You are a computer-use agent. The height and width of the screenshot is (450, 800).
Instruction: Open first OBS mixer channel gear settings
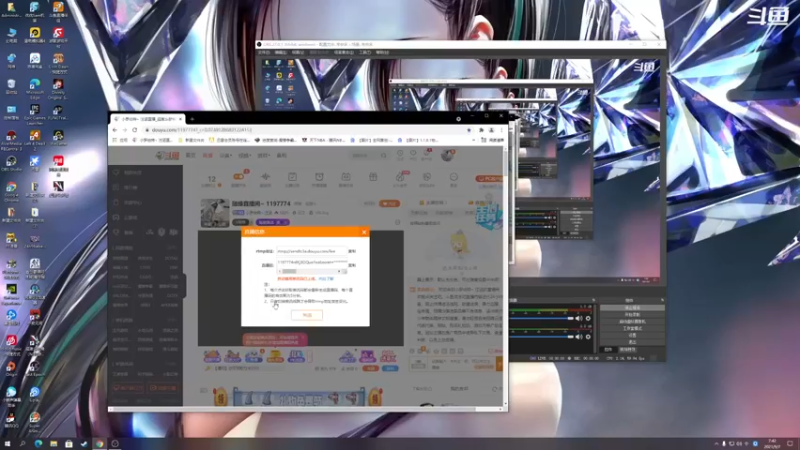[x=588, y=318]
